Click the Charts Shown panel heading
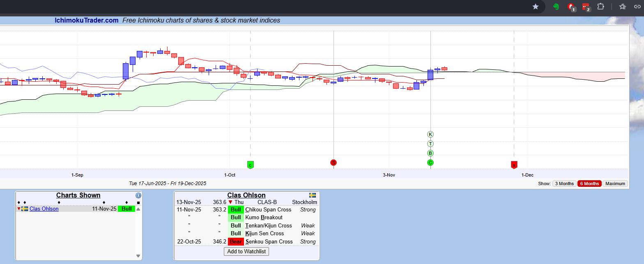 pos(78,195)
